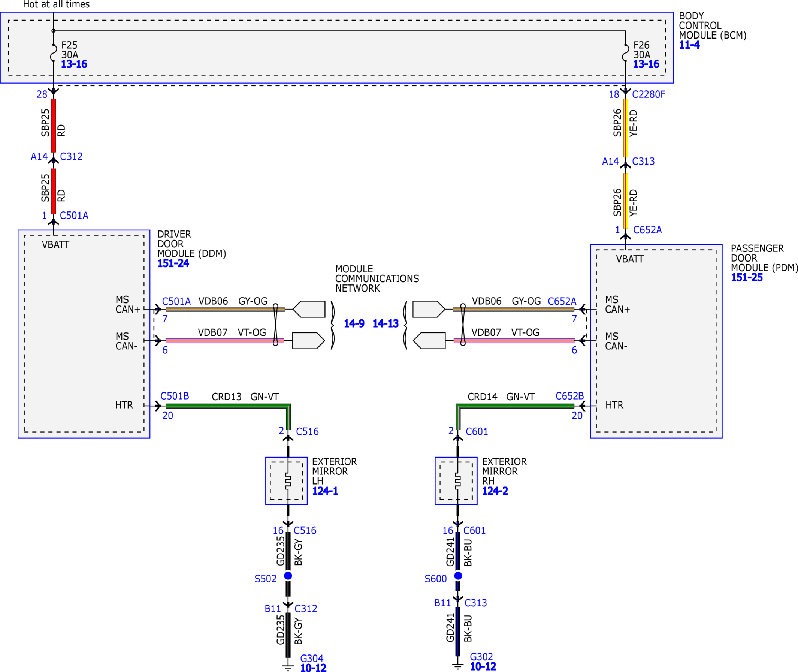
Task: Open page reference 11-4 for the BCM
Action: [x=689, y=45]
